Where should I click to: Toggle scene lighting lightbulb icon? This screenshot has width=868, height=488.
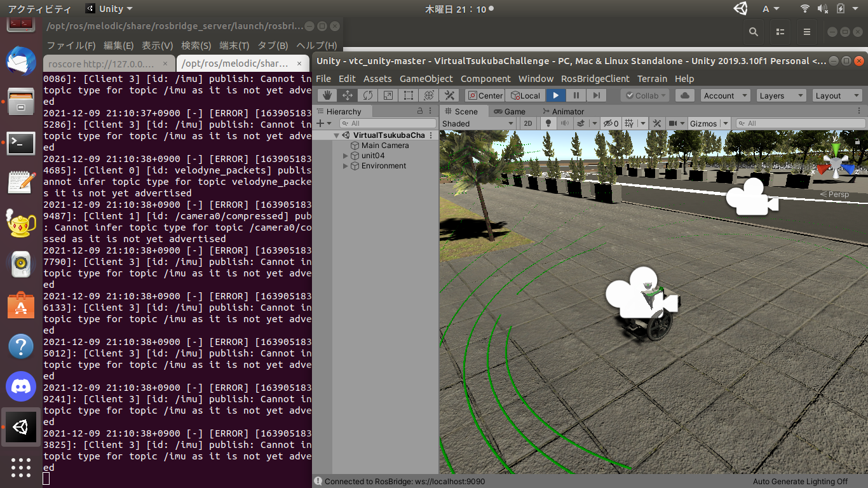[x=548, y=123]
